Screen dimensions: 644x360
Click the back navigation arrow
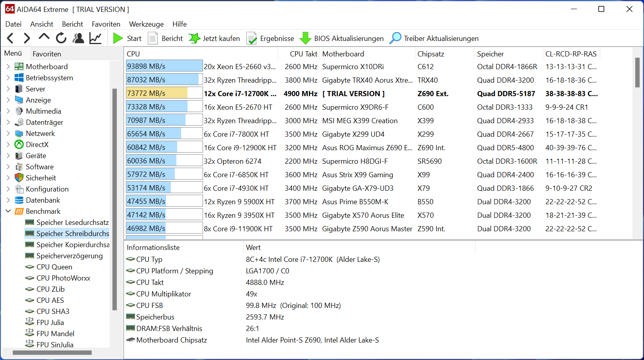coord(10,38)
